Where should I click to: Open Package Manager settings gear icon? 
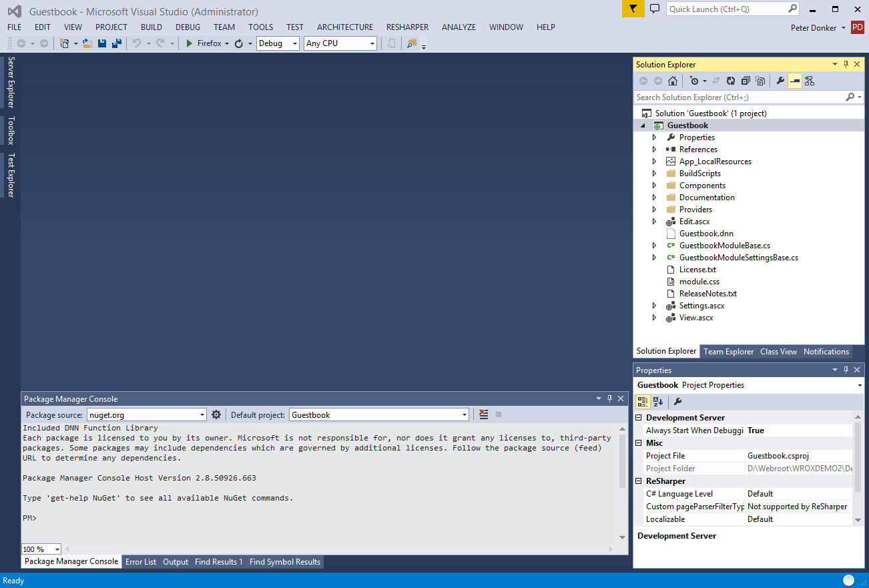[216, 414]
